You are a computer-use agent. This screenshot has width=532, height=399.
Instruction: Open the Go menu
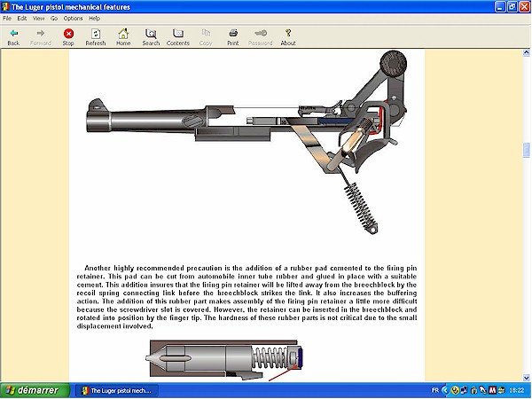54,19
